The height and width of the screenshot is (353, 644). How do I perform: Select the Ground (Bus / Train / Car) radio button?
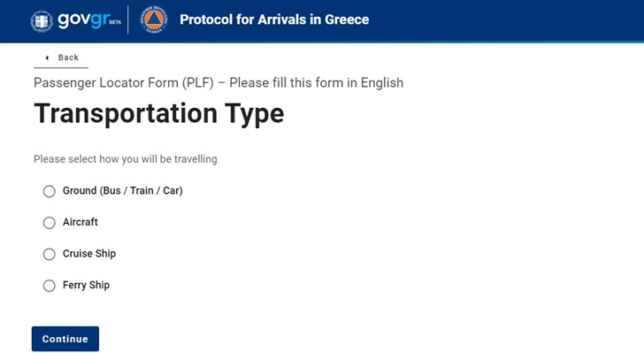50,191
